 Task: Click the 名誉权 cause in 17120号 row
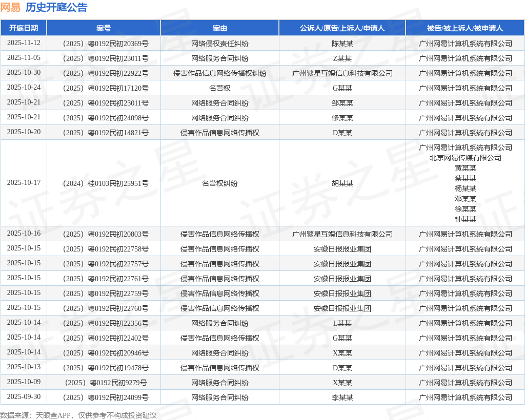[x=219, y=88]
